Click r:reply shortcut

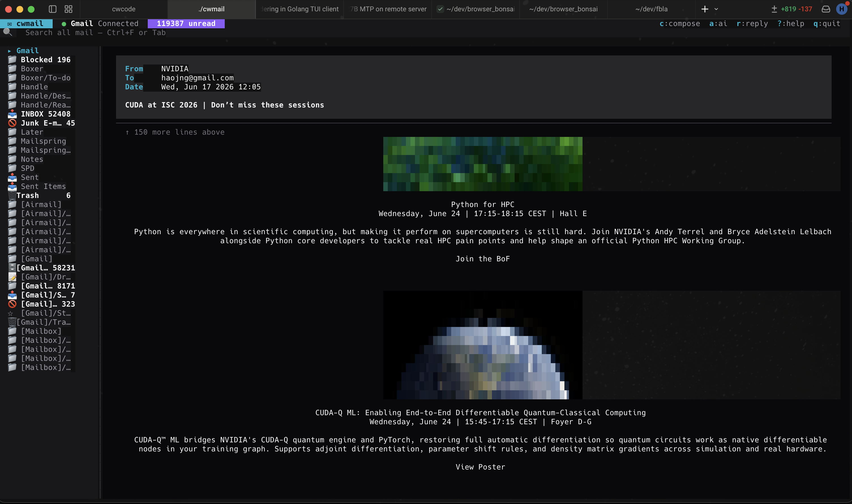pyautogui.click(x=752, y=23)
